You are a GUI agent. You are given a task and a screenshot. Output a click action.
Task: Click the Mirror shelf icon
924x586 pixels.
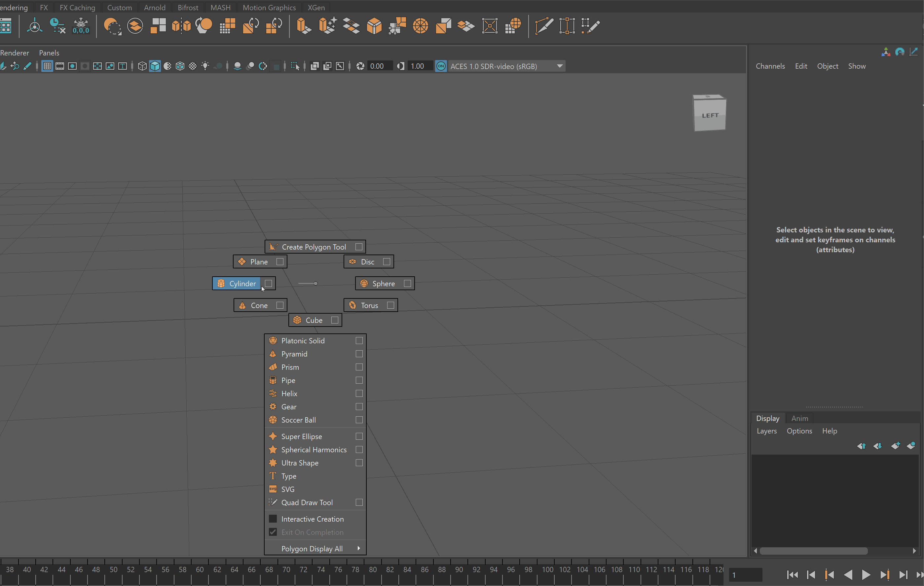point(181,26)
